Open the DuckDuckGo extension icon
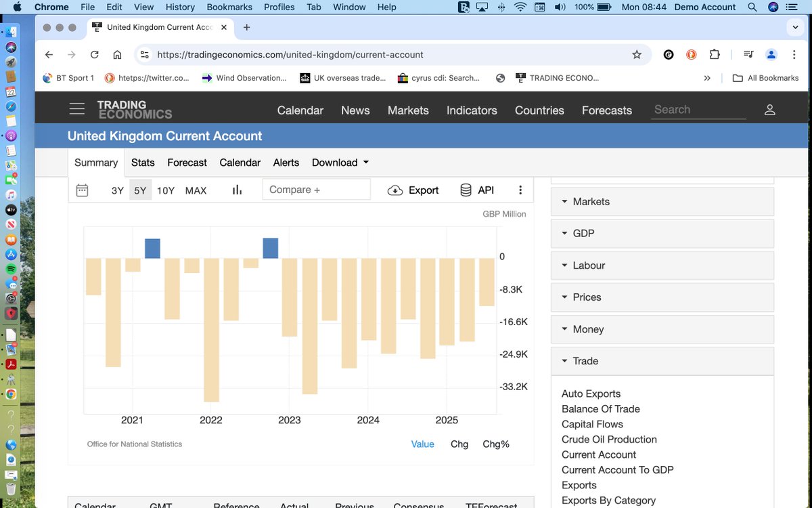The width and height of the screenshot is (812, 508). tap(692, 55)
